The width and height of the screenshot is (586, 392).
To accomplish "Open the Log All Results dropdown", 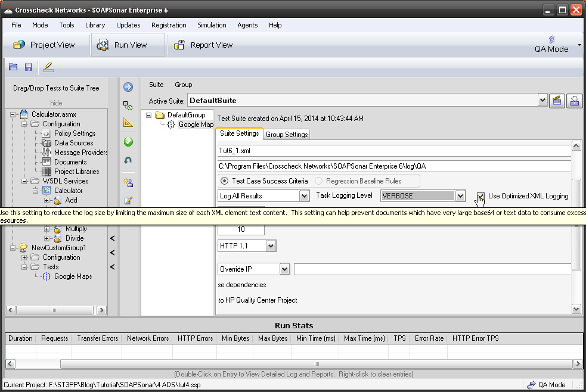I will (304, 195).
